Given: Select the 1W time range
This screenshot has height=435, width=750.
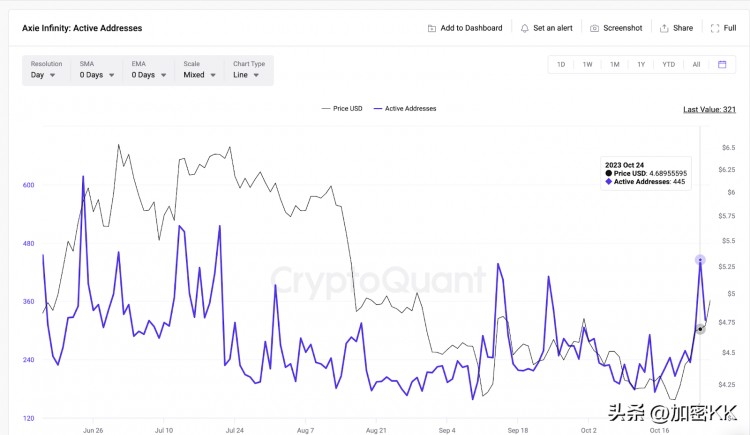Looking at the screenshot, I should pos(587,64).
